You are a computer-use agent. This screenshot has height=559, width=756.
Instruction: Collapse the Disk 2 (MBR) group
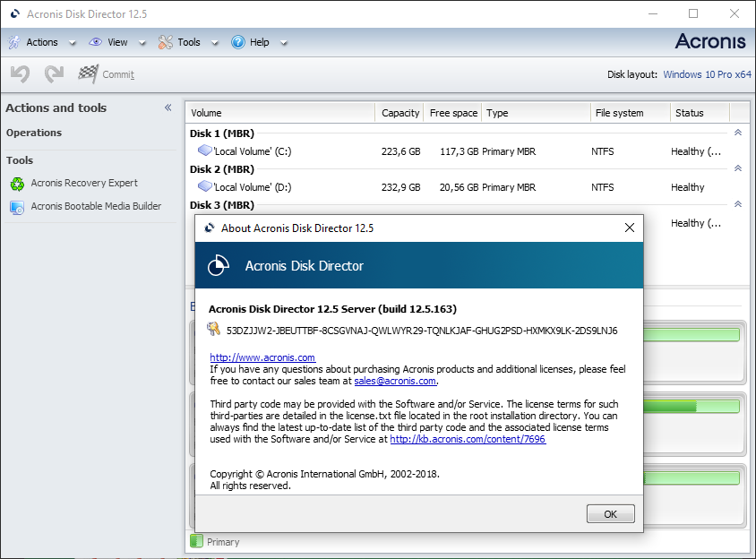tap(738, 168)
